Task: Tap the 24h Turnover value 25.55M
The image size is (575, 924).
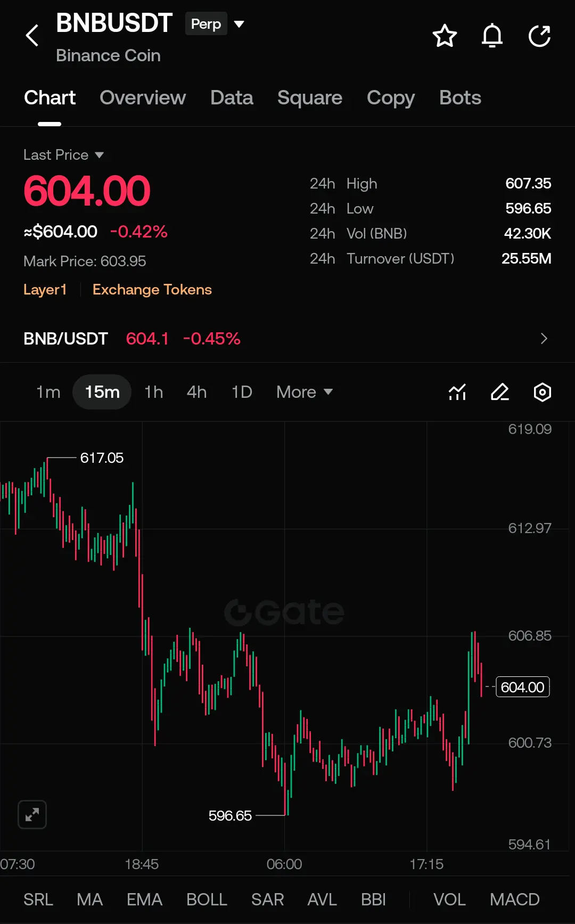Action: pyautogui.click(x=527, y=259)
